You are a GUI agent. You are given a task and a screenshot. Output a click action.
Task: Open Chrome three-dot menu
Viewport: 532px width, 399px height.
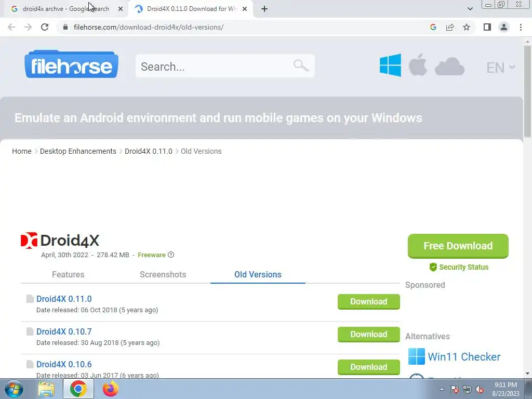click(x=521, y=27)
